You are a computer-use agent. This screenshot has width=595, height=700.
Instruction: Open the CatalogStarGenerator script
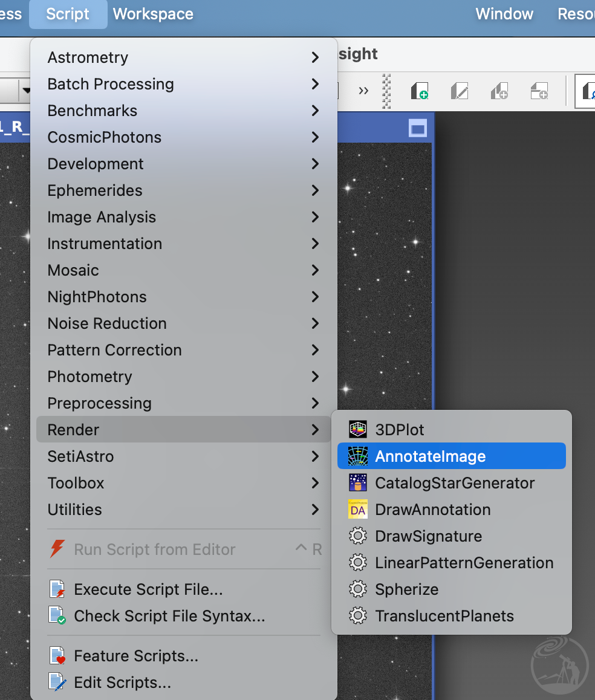pyautogui.click(x=455, y=483)
